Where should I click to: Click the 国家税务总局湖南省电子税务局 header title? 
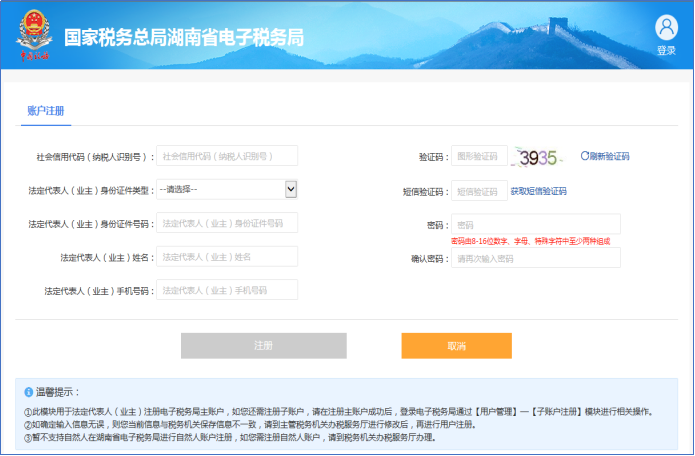[x=183, y=38]
